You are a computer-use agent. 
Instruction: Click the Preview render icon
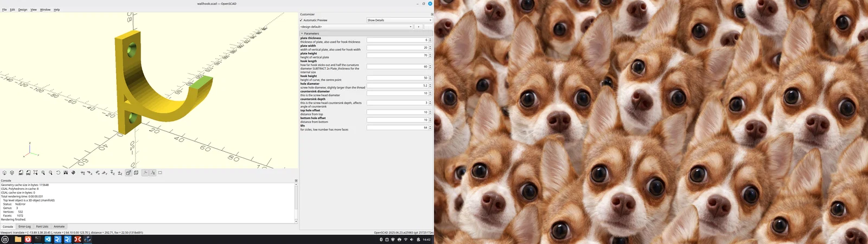click(x=4, y=173)
